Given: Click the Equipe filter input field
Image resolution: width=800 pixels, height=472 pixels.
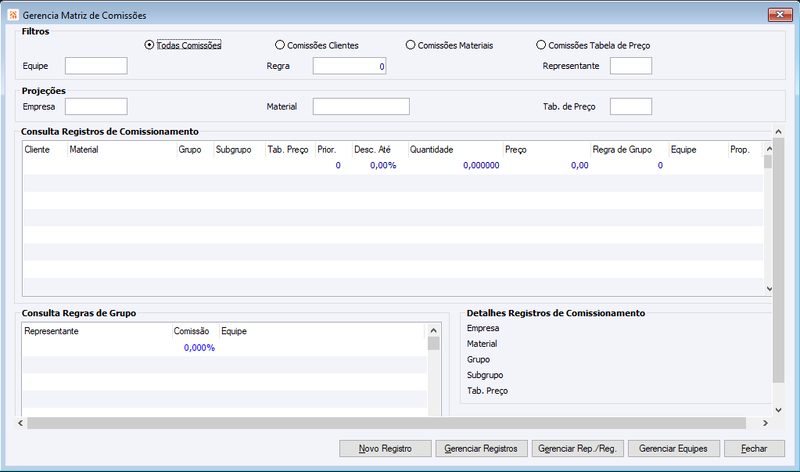Looking at the screenshot, I should pyautogui.click(x=96, y=66).
